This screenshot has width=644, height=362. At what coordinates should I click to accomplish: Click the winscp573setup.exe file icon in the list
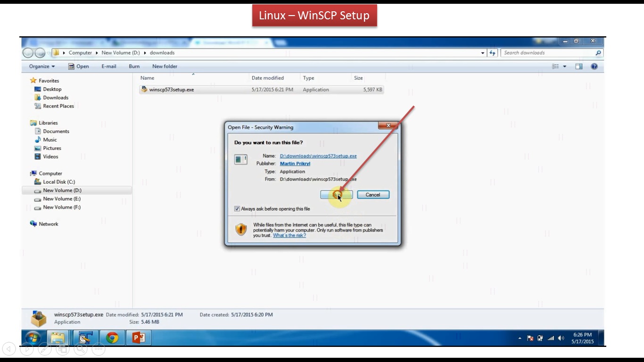coord(144,89)
